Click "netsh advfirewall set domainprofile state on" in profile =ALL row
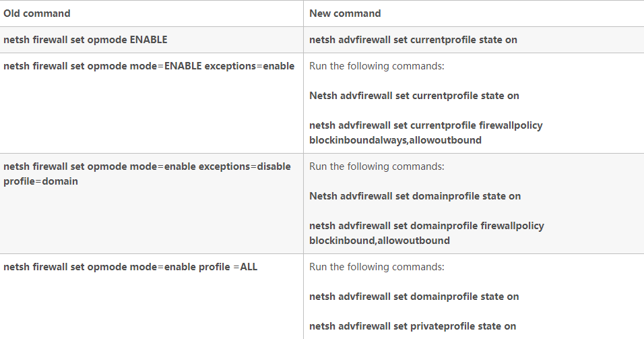644x339 pixels. (414, 297)
